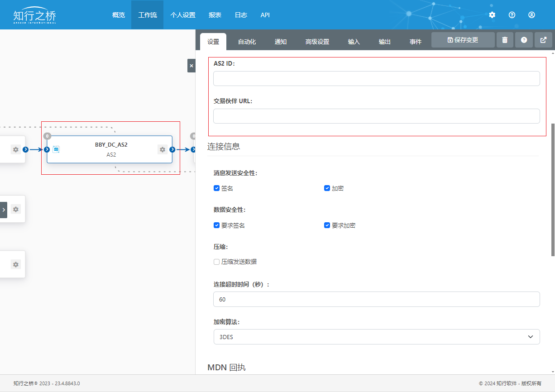This screenshot has width=555, height=392.
Task: Click the 交易伙伴 URL input field
Action: pyautogui.click(x=376, y=116)
